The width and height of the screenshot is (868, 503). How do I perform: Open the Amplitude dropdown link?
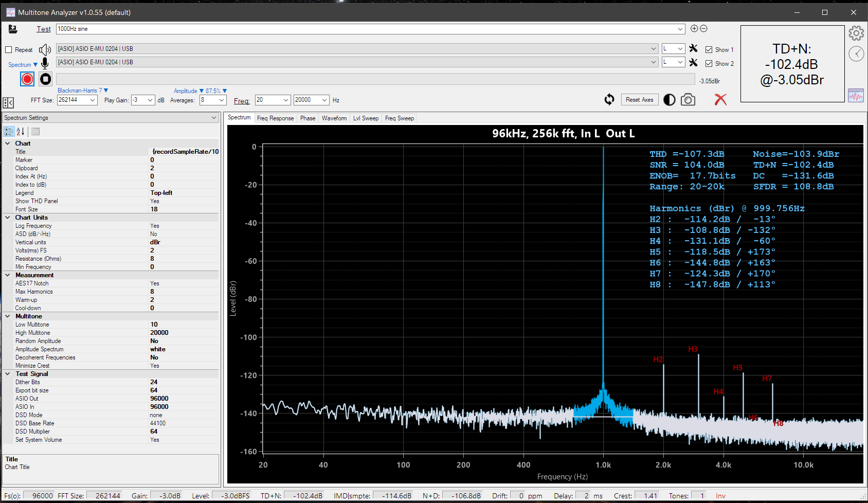tap(188, 91)
